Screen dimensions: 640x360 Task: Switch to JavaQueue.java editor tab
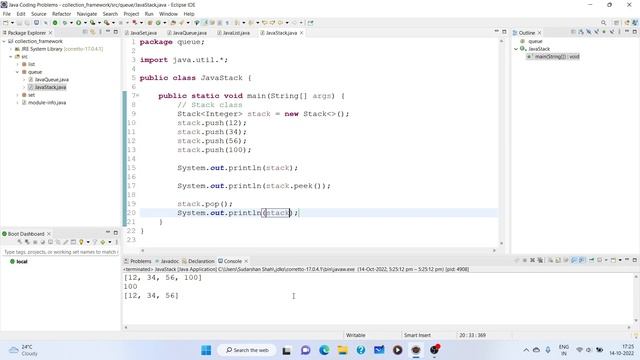click(187, 33)
